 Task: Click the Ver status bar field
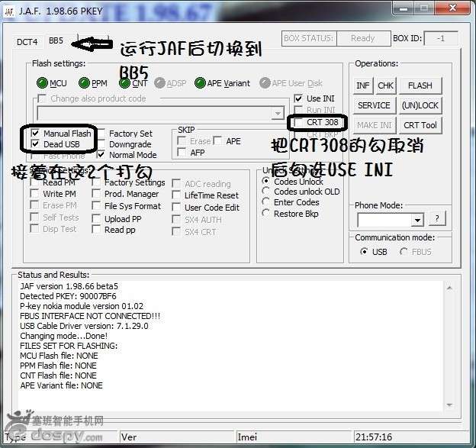177,437
